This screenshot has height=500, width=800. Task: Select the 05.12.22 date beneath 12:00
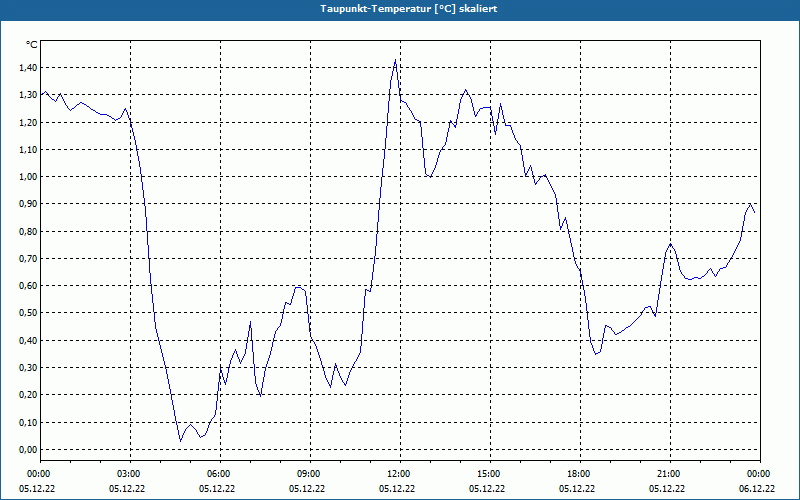[x=397, y=489]
